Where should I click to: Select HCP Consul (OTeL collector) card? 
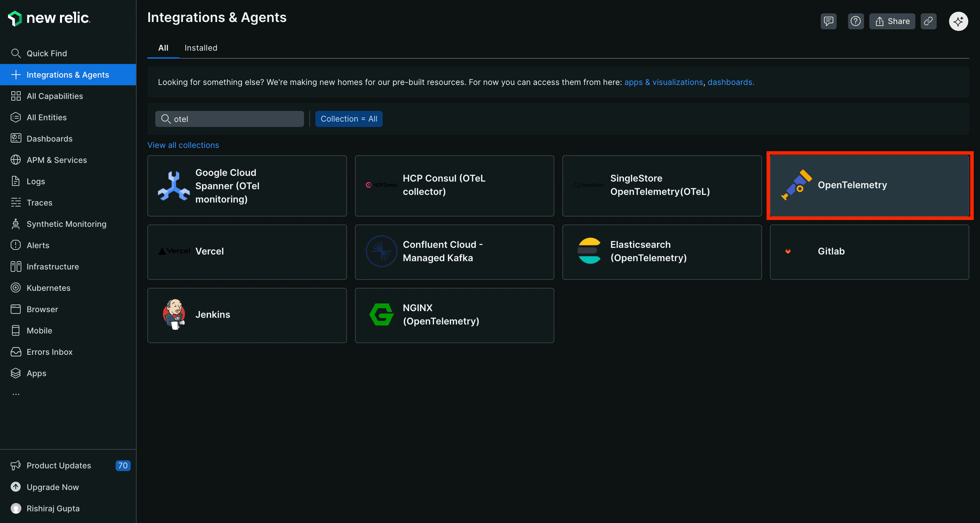455,186
